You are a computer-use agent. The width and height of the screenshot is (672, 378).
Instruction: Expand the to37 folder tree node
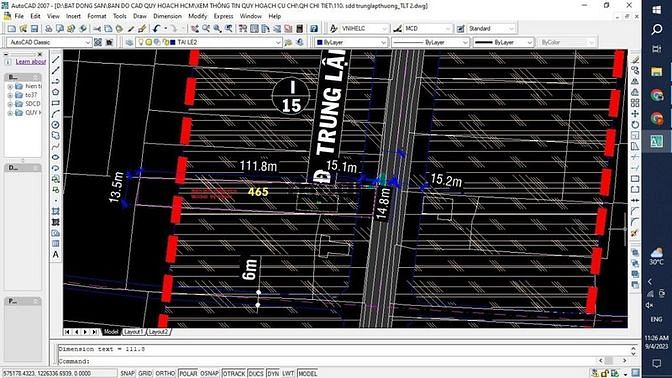coord(10,95)
